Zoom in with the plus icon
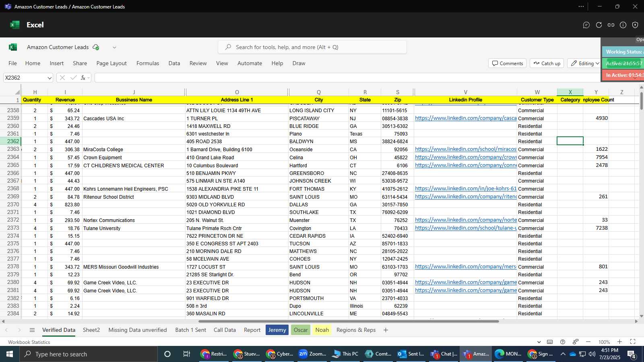The height and width of the screenshot is (362, 644). coord(620,342)
